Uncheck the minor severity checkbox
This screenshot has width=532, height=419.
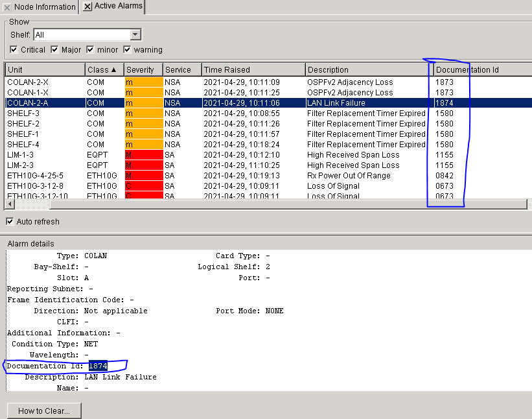[90, 49]
